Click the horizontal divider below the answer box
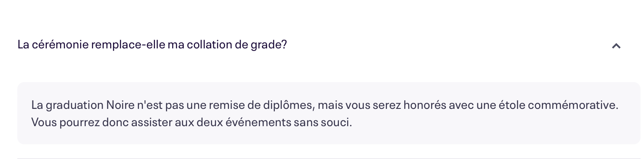Viewport: 644px width, 159px height. [328, 158]
